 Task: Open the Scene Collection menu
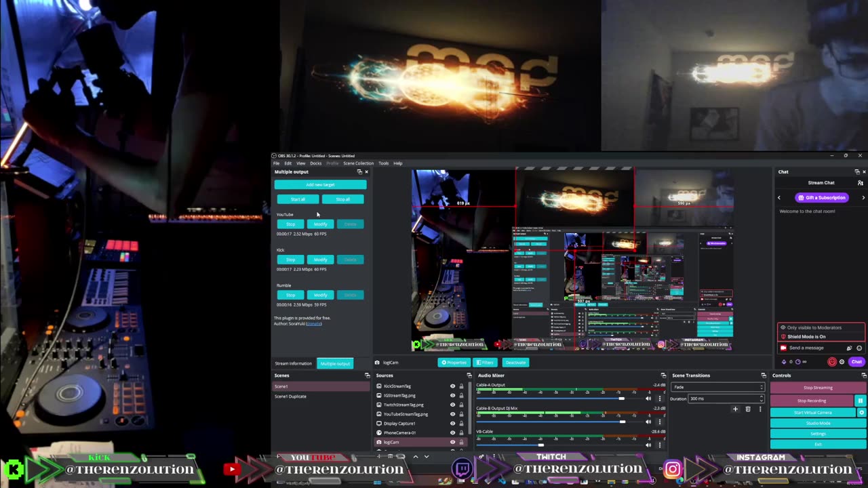coord(358,163)
